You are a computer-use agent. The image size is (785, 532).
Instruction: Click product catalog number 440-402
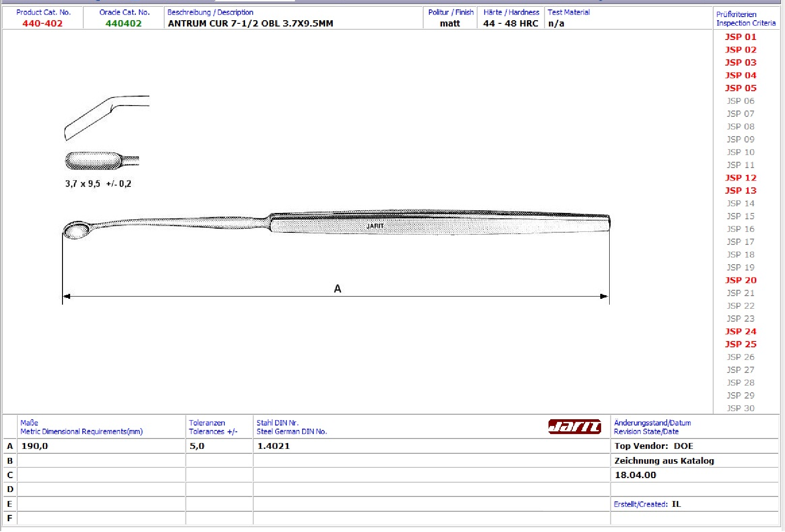tap(42, 23)
